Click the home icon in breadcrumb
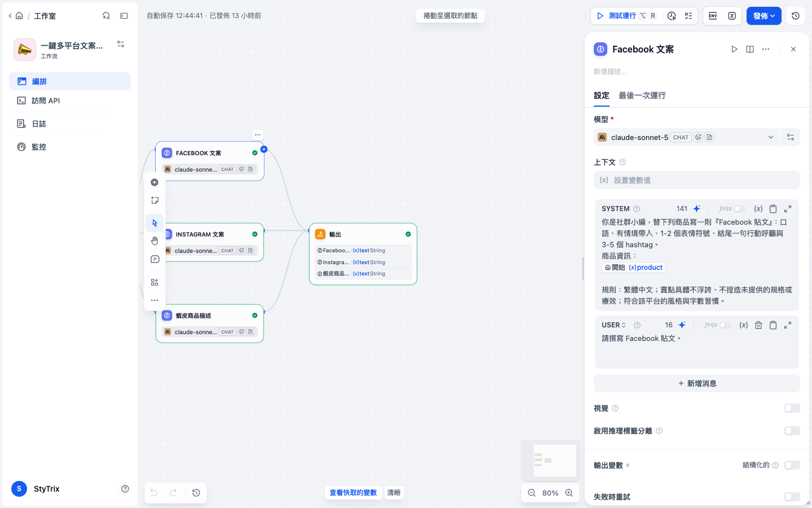Viewport: 812px width, 508px height. tap(19, 16)
